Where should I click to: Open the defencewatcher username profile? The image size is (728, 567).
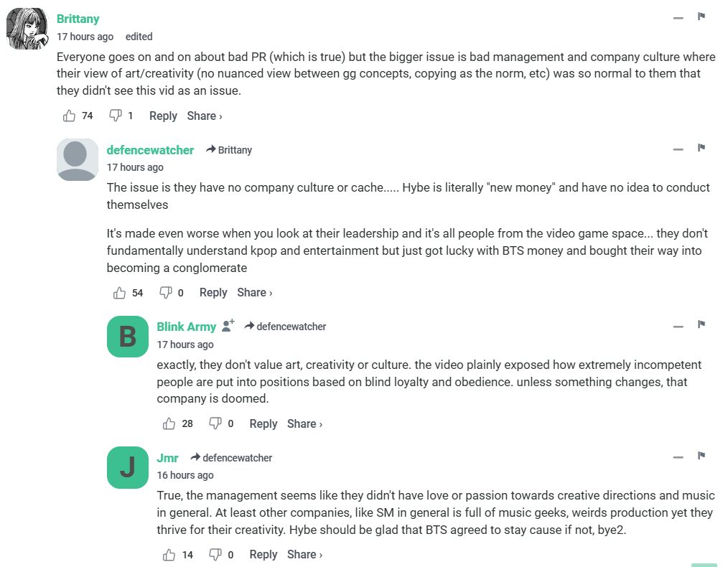pos(150,150)
